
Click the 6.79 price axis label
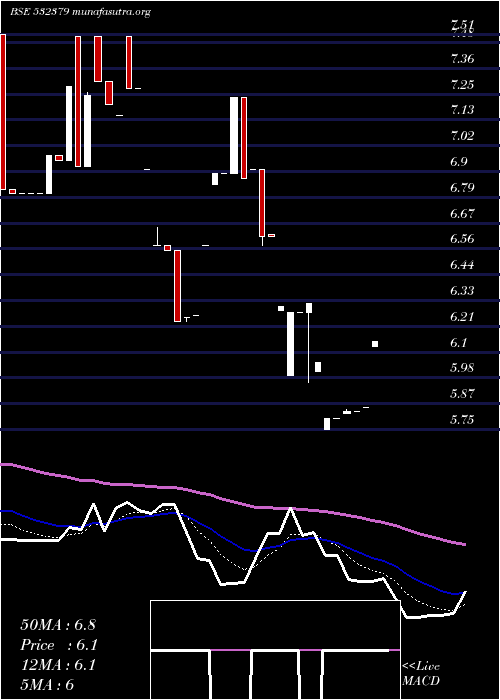coord(462,188)
